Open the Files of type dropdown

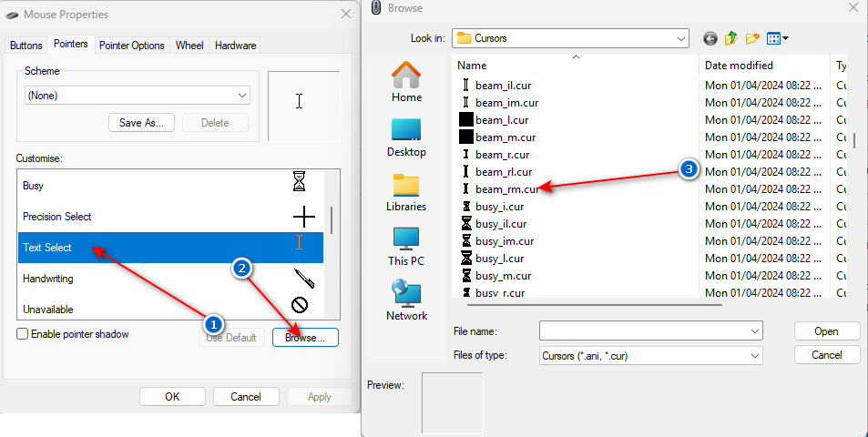651,355
